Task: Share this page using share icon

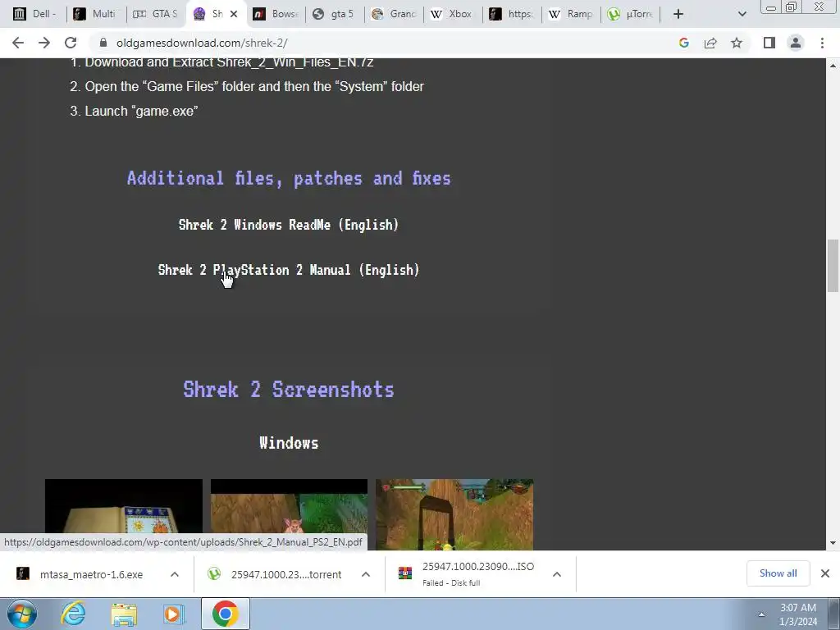Action: [710, 43]
